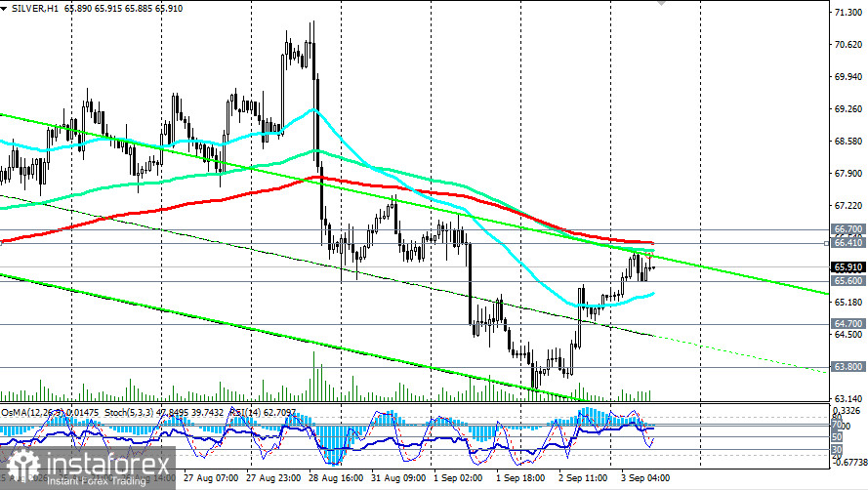Click the 1 Sep 18:00 time label

[x=520, y=478]
